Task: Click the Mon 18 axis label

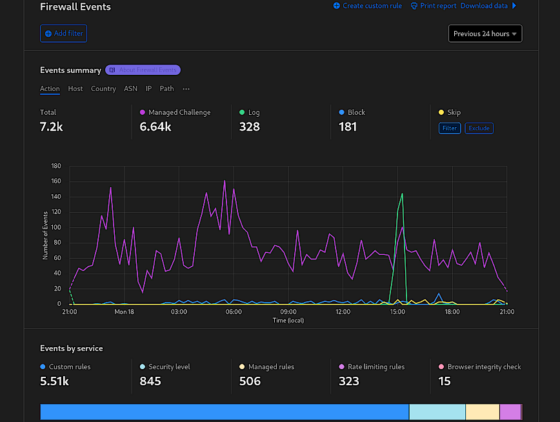Action: (x=124, y=312)
